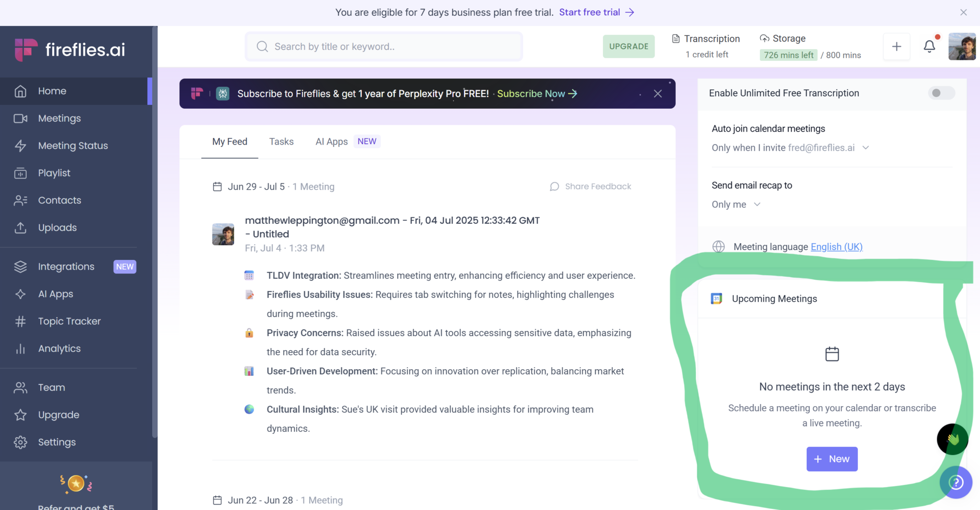
Task: Toggle Enable Unlimited Free Transcription switch
Action: pos(941,93)
